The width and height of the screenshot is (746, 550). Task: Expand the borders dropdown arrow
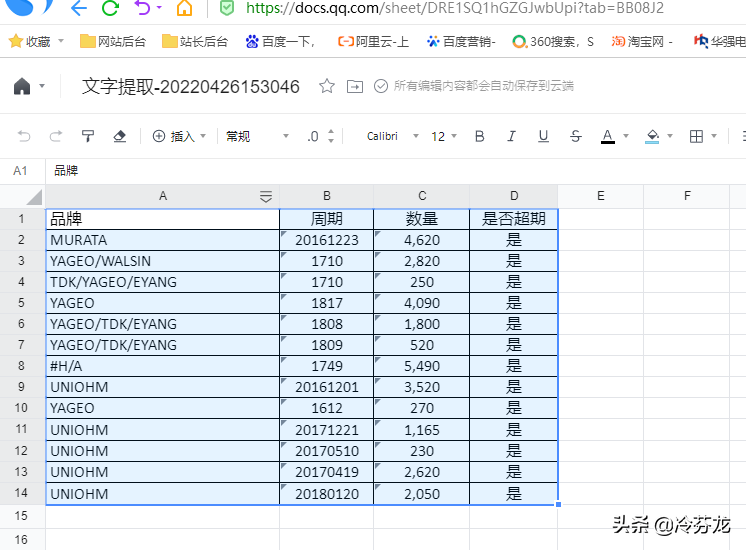714,136
